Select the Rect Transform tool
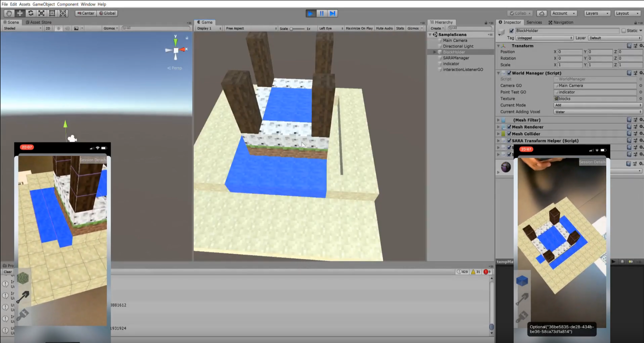 tap(52, 13)
